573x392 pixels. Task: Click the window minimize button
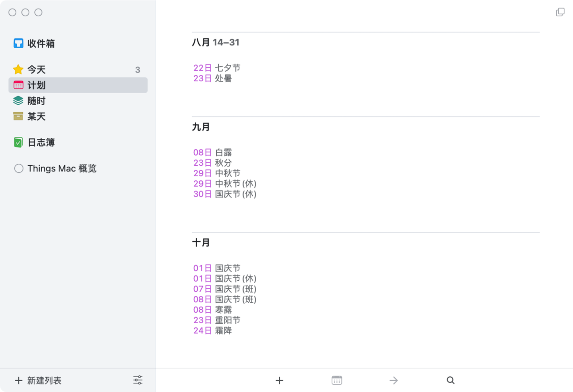25,12
